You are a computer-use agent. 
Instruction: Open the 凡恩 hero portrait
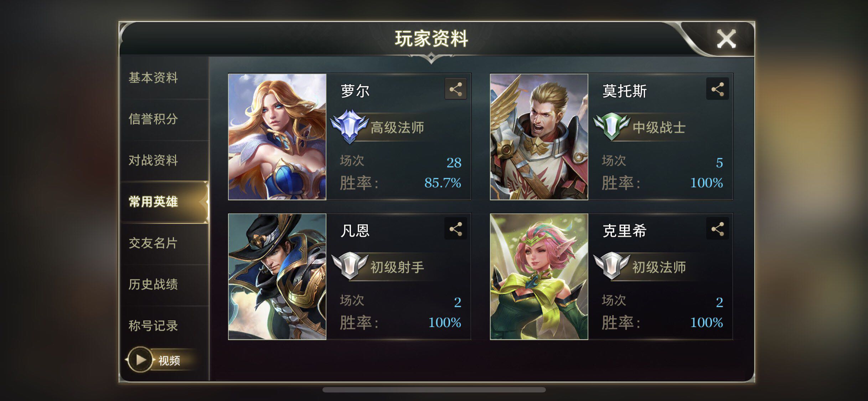277,277
